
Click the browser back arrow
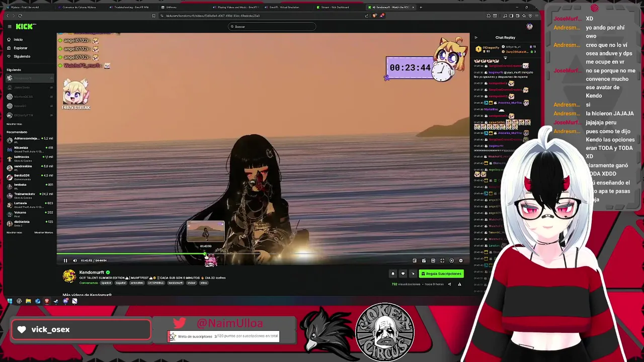coord(8,16)
